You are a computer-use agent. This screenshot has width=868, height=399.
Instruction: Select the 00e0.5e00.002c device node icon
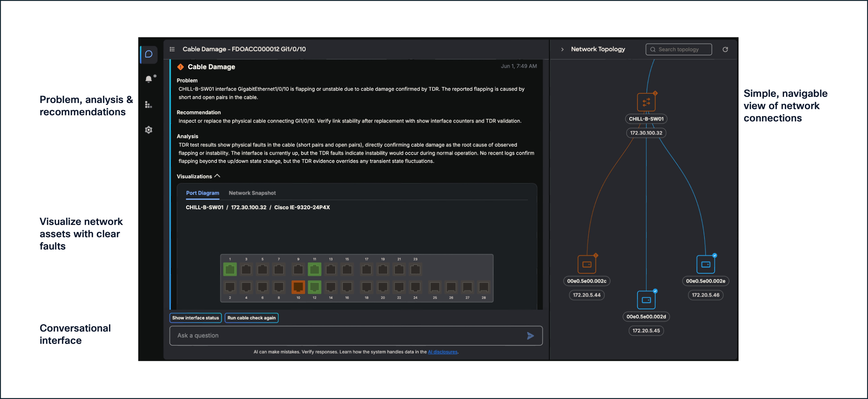click(x=587, y=264)
